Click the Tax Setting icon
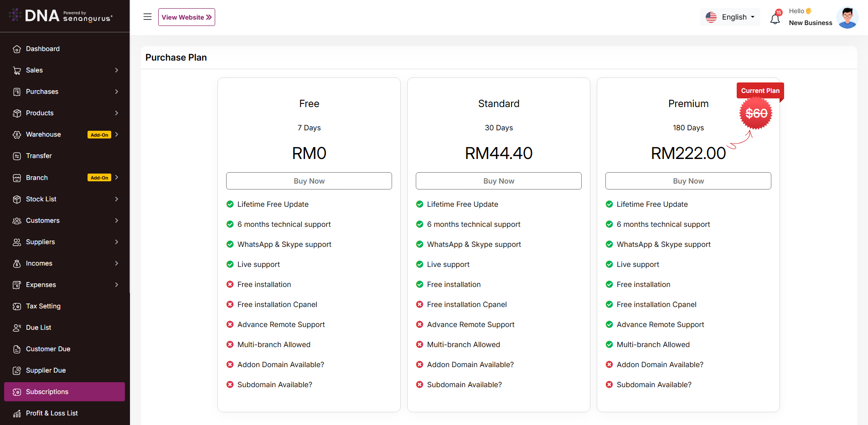The height and width of the screenshot is (425, 868). point(17,307)
